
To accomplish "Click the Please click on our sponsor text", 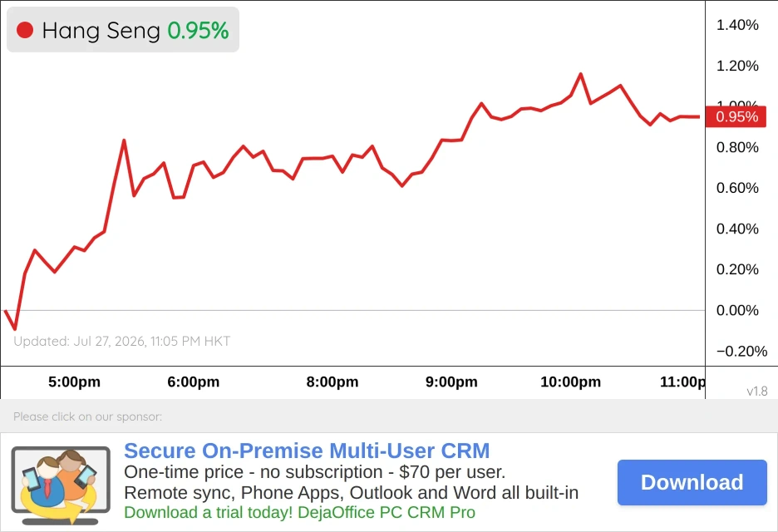I will [x=87, y=416].
